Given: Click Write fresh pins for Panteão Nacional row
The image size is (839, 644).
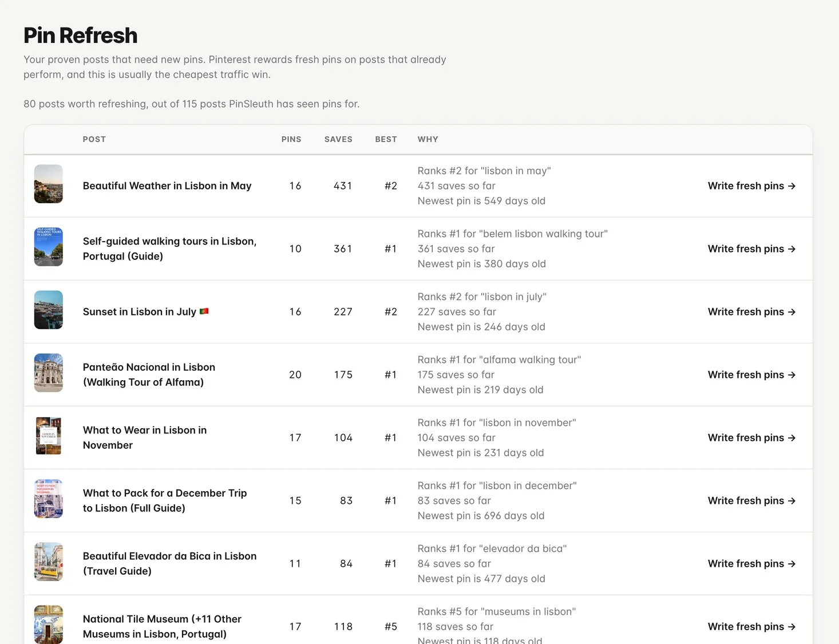Looking at the screenshot, I should point(751,374).
